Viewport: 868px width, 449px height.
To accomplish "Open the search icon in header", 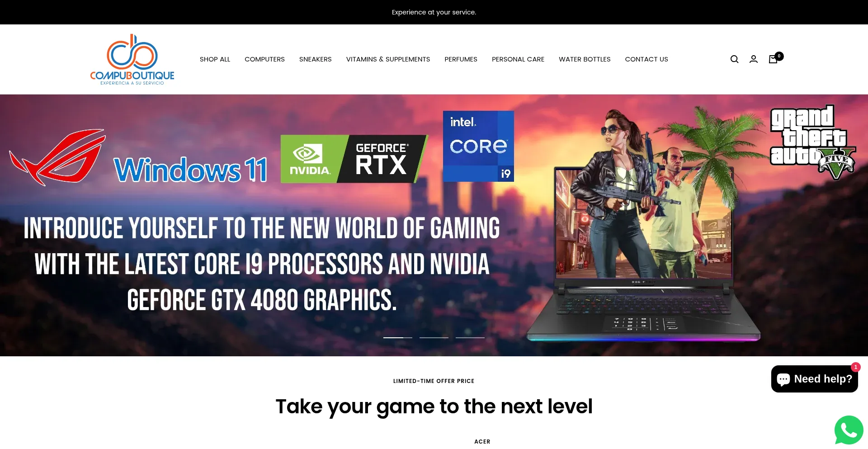I will [x=734, y=59].
